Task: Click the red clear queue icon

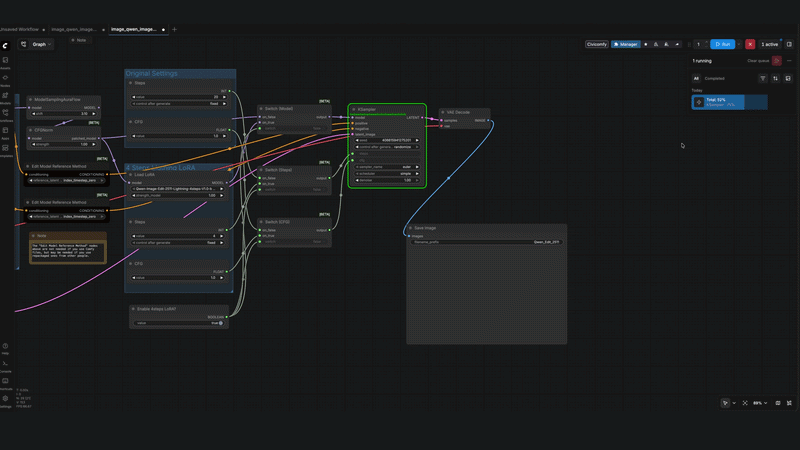Action: [777, 61]
